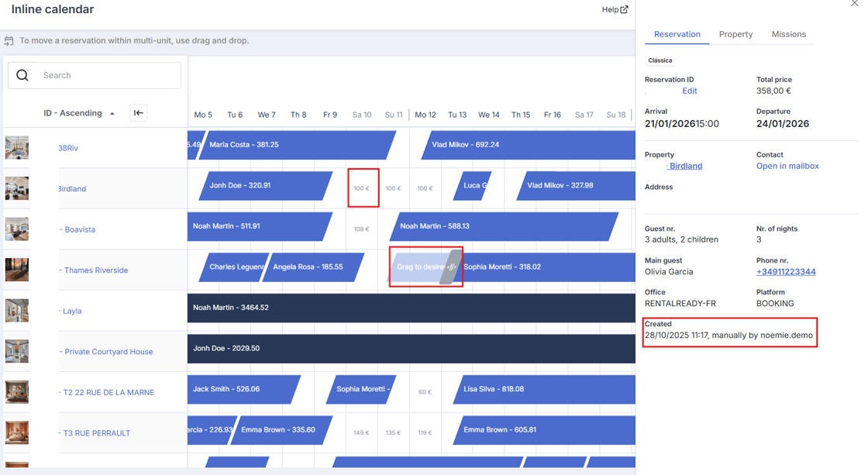
Task: Select Noah Martin - 588.13 reservation
Action: (x=504, y=225)
